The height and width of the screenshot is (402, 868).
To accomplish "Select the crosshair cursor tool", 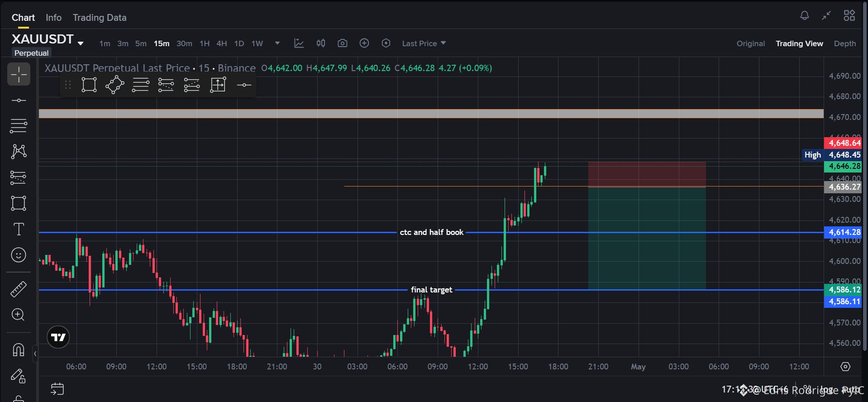I will coord(19,74).
